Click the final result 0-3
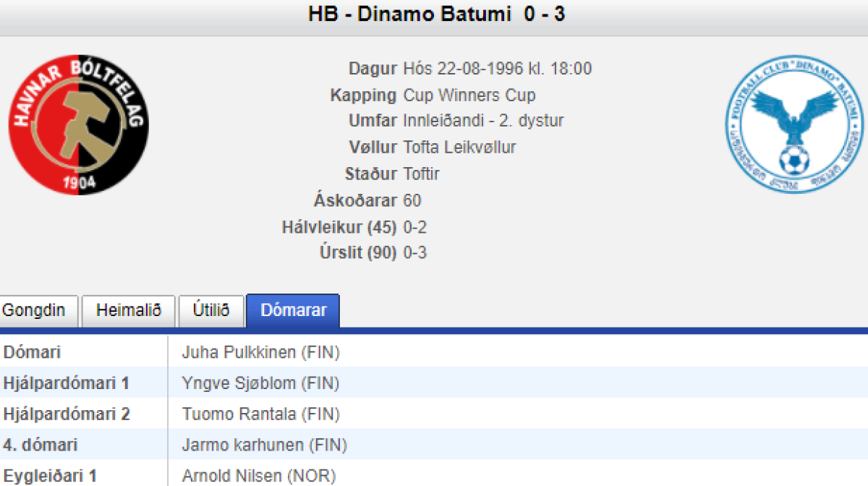The image size is (868, 486). point(415,253)
